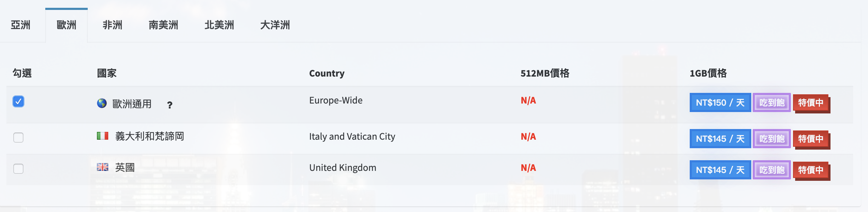Click the purple 吃到飽 tag for Europe-Wide
868x212 pixels.
(772, 102)
